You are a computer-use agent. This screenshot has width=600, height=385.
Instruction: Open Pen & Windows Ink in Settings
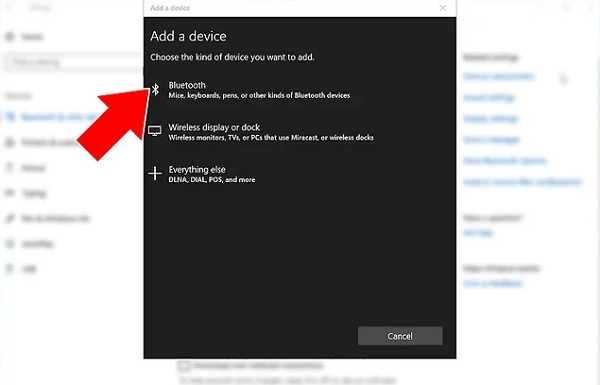coord(55,219)
